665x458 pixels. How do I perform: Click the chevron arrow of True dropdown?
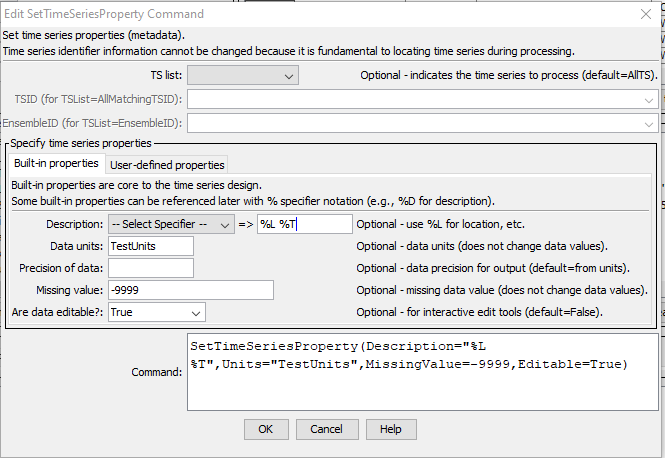196,313
